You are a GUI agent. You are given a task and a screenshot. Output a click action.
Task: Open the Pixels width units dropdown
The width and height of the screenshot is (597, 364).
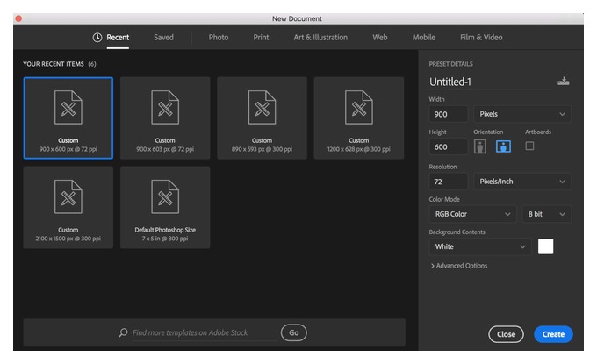tap(522, 114)
